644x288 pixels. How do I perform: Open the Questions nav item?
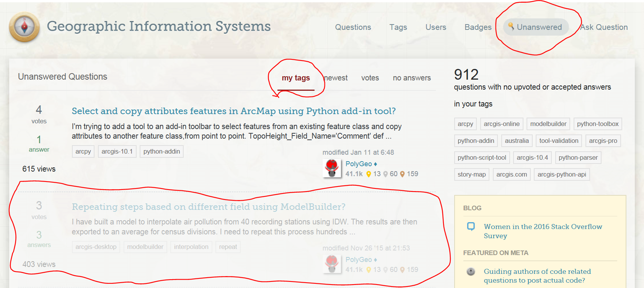pyautogui.click(x=353, y=27)
